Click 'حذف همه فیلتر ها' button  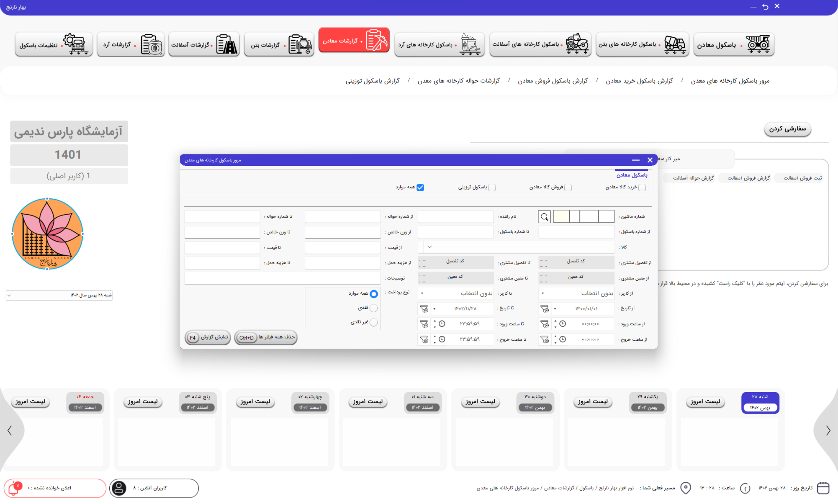point(266,337)
